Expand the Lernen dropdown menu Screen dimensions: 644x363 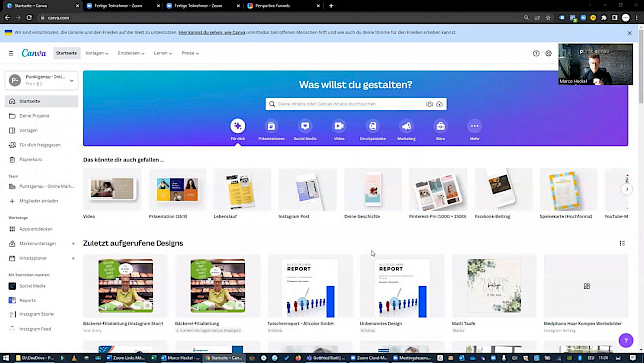[162, 53]
